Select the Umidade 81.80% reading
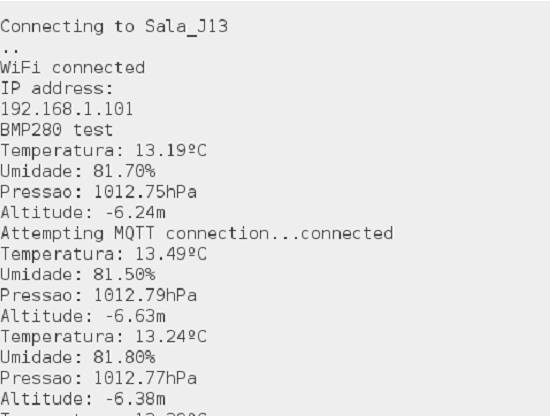This screenshot has height=416, width=550. click(78, 357)
